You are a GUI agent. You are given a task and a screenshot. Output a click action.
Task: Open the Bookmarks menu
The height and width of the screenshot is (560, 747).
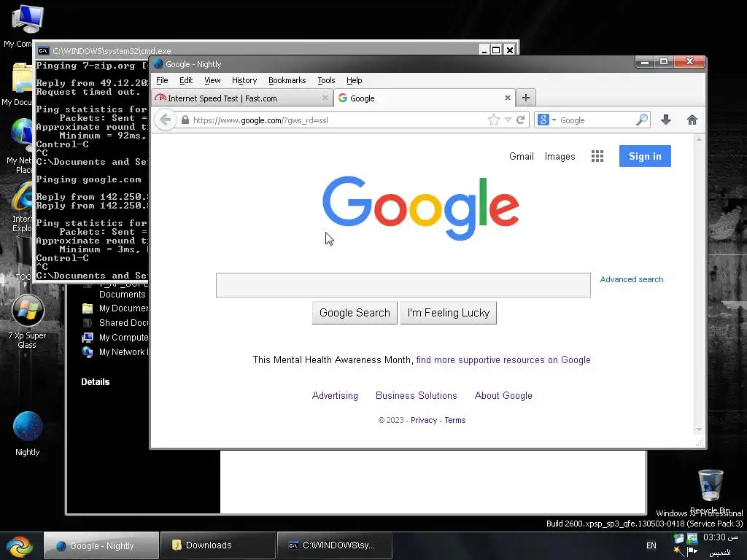pos(287,80)
